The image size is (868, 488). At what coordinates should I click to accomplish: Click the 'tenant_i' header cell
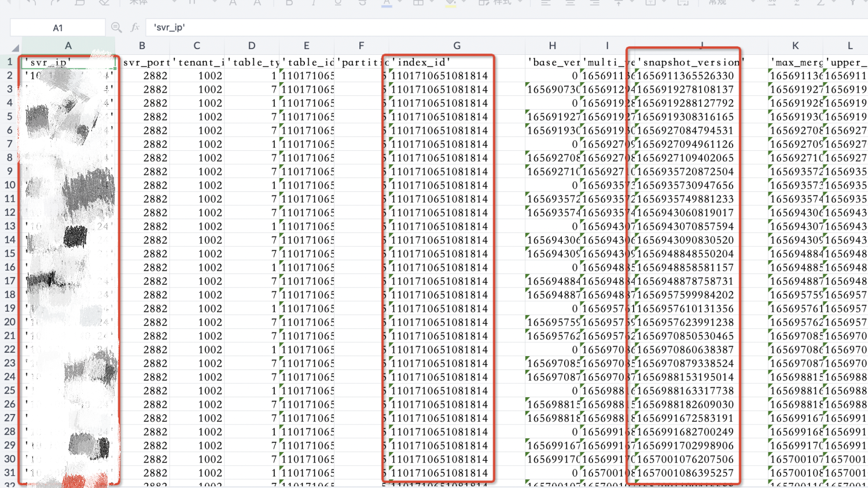(x=197, y=62)
